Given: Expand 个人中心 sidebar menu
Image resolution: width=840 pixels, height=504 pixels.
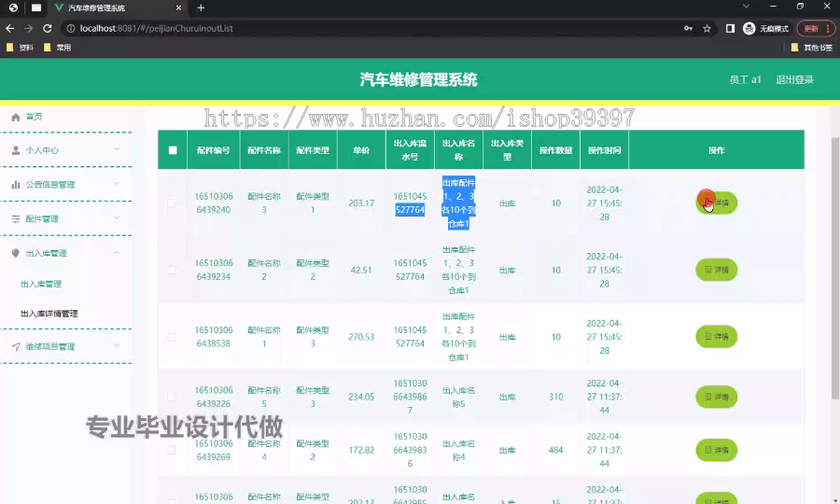Looking at the screenshot, I should tap(65, 150).
